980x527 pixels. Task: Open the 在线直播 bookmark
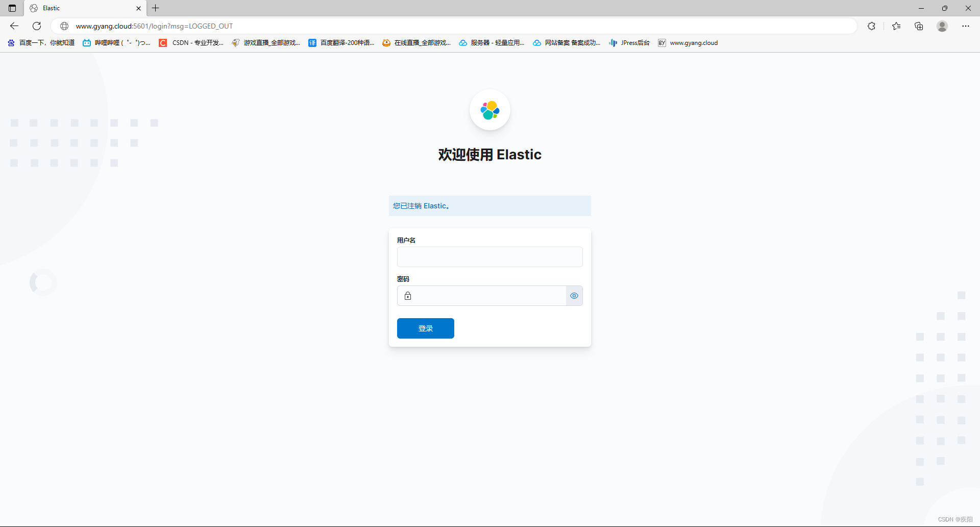[x=416, y=43]
